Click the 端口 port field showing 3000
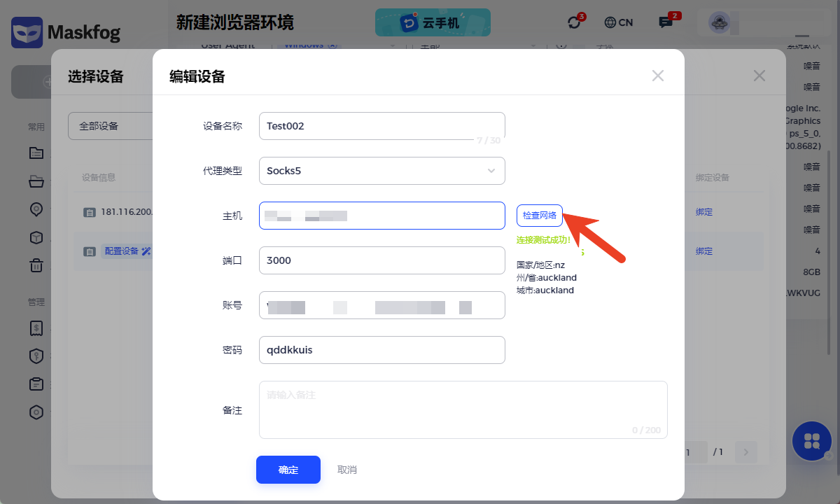This screenshot has width=840, height=504. click(381, 260)
